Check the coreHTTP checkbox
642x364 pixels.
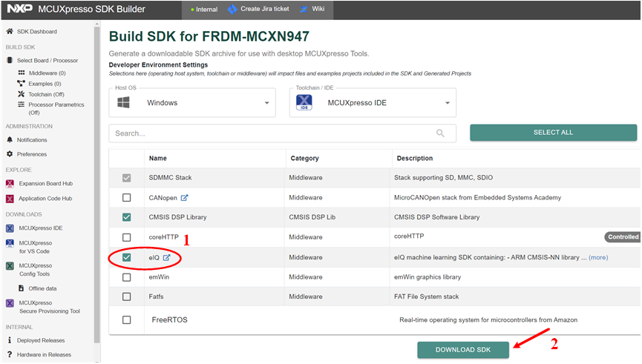(126, 237)
